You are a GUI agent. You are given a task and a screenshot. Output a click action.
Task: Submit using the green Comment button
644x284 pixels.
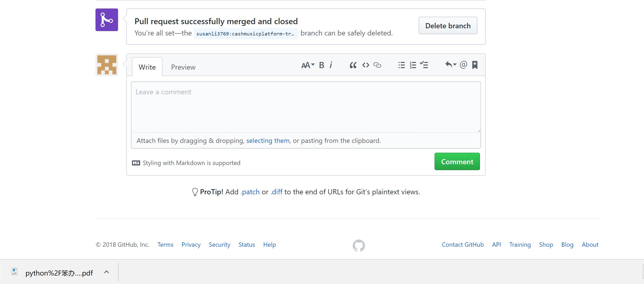coord(457,162)
